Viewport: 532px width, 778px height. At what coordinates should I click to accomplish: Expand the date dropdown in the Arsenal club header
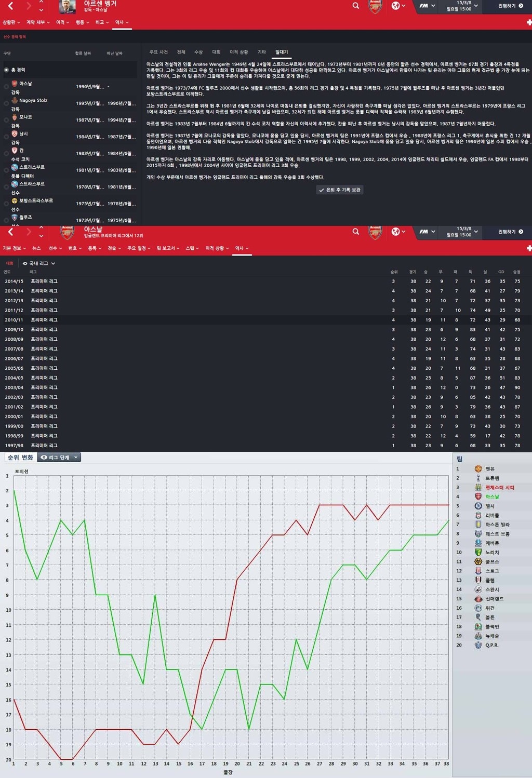coord(476,231)
